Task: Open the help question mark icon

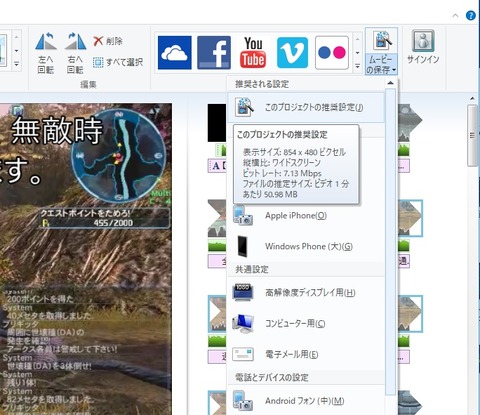Action: (x=471, y=16)
